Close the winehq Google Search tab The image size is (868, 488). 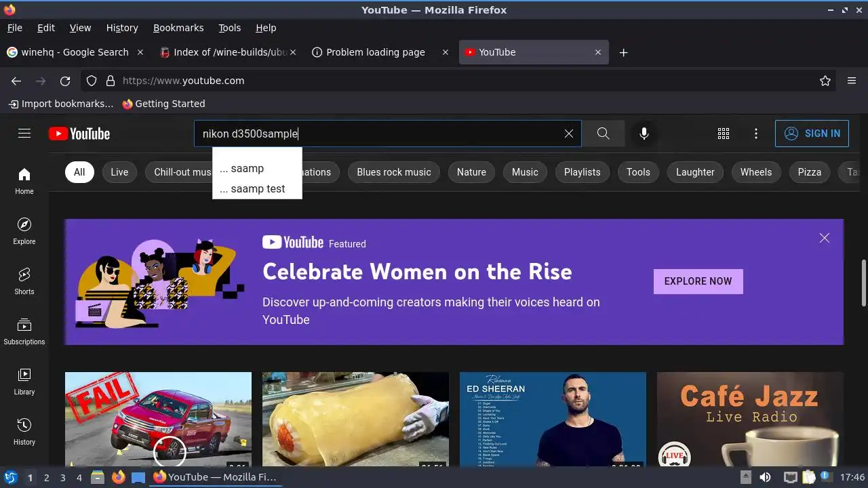coord(140,52)
